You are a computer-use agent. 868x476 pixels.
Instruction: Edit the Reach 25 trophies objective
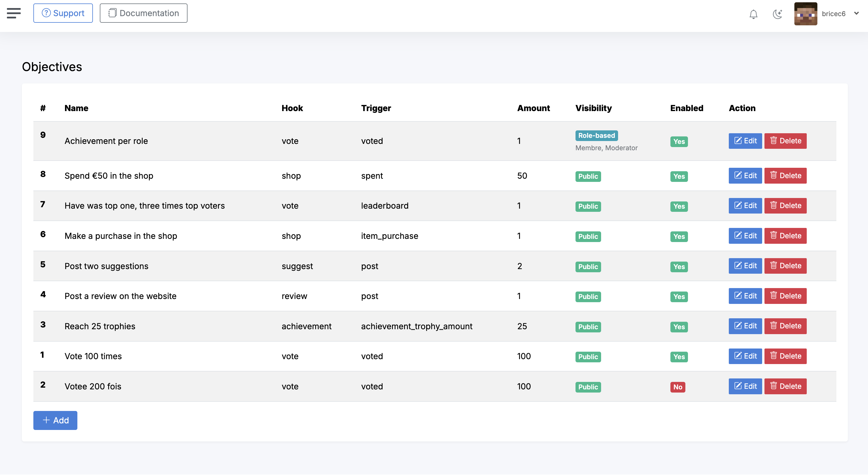click(745, 326)
